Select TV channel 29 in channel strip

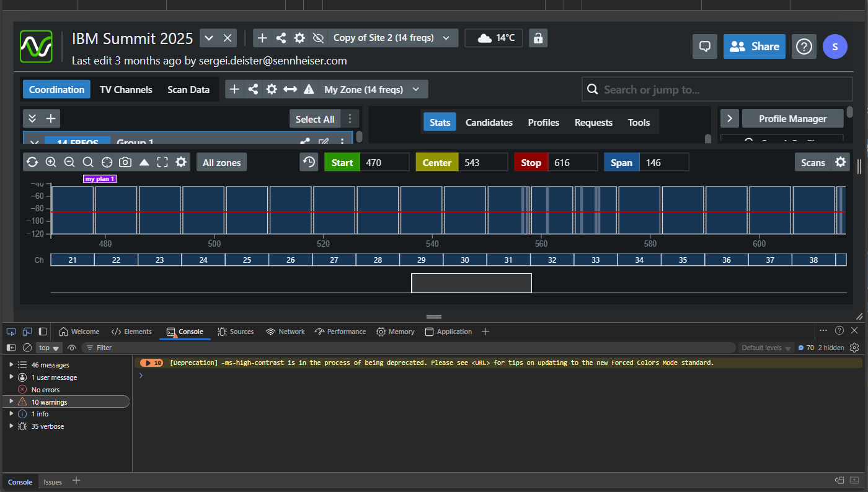[421, 260]
